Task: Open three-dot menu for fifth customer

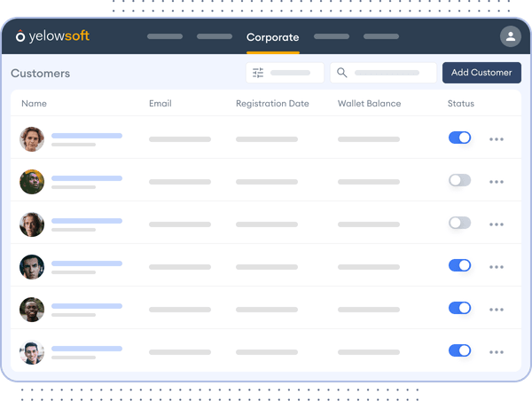Action: pos(497,310)
